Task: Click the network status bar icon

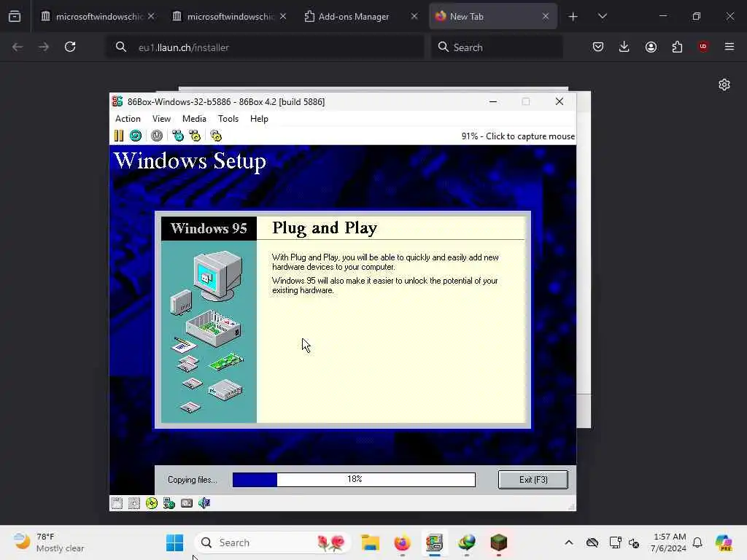Action: pyautogui.click(x=169, y=503)
